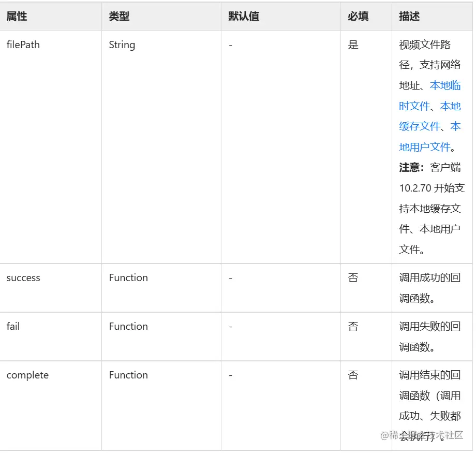
Task: Click the default value dash in filePath row
Action: click(230, 45)
